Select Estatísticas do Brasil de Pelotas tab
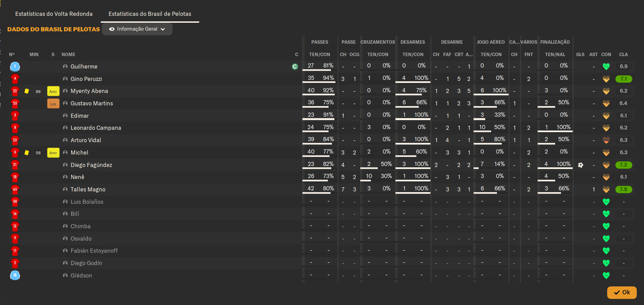 click(x=150, y=14)
